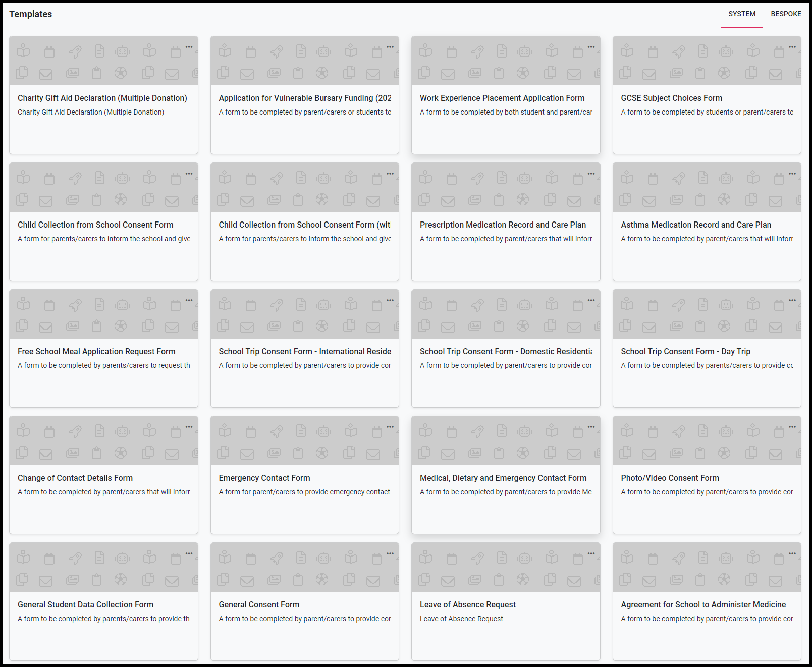Image resolution: width=812 pixels, height=667 pixels.
Task: Select the SYSTEM tab
Action: 741,14
